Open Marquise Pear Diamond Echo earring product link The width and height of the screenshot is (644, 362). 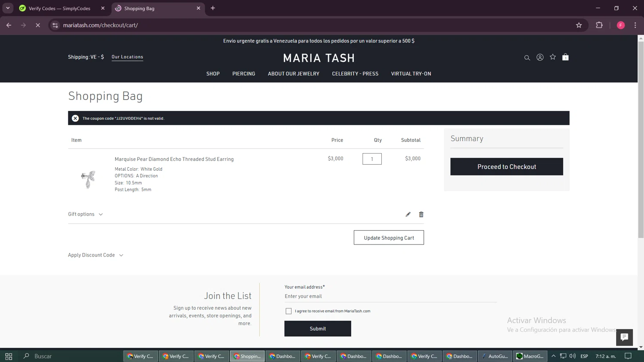tap(174, 159)
